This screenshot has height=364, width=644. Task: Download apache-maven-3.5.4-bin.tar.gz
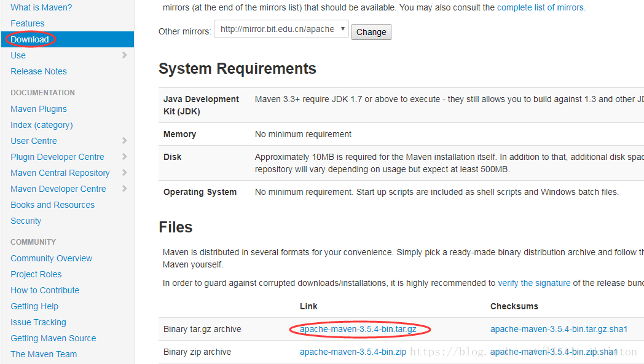(358, 329)
